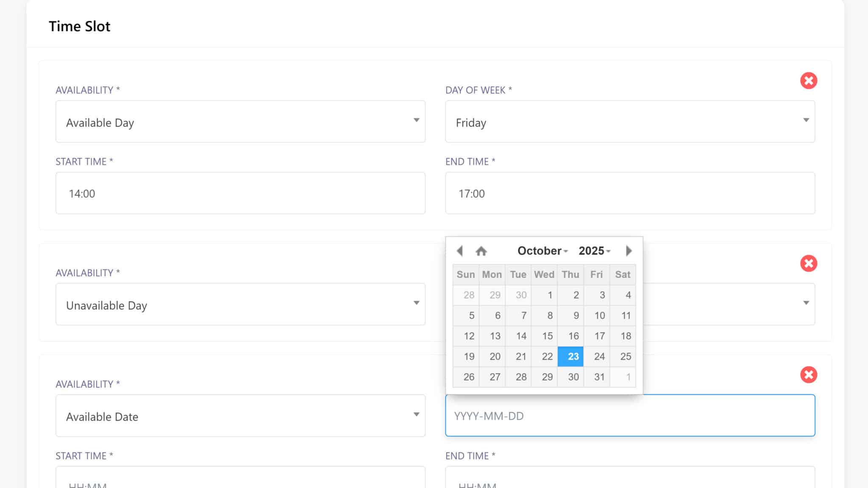Viewport: 868px width, 488px height.
Task: Go to previous month in calendar
Action: tap(459, 251)
